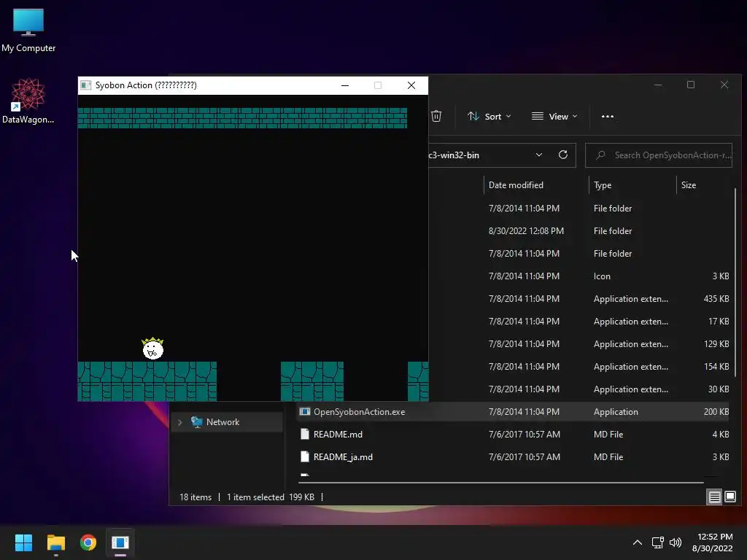Sort by Date modified column header
Viewport: 747px width, 560px height.
pos(516,184)
